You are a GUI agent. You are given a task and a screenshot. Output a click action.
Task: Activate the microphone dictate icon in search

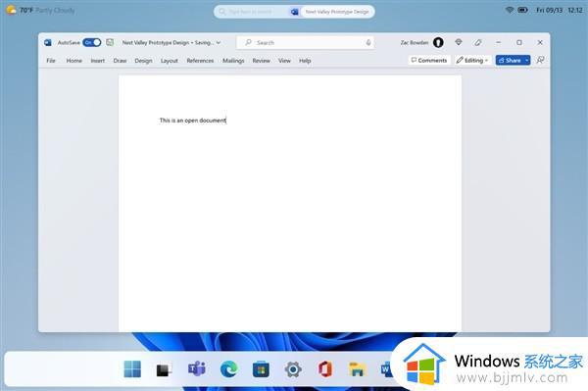click(368, 43)
